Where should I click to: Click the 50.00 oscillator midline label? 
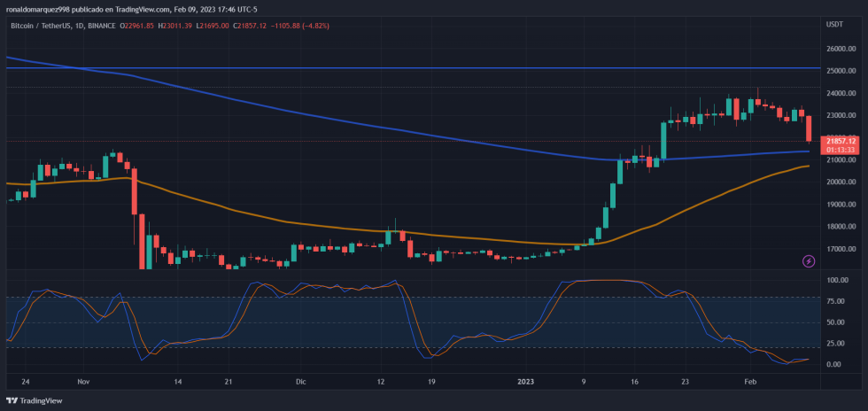tap(836, 322)
